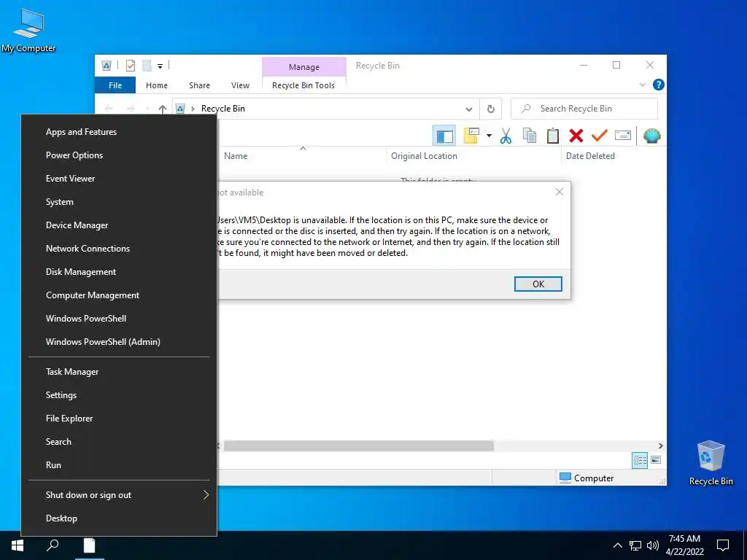Launch Disk Management from the menu

[x=119, y=272]
